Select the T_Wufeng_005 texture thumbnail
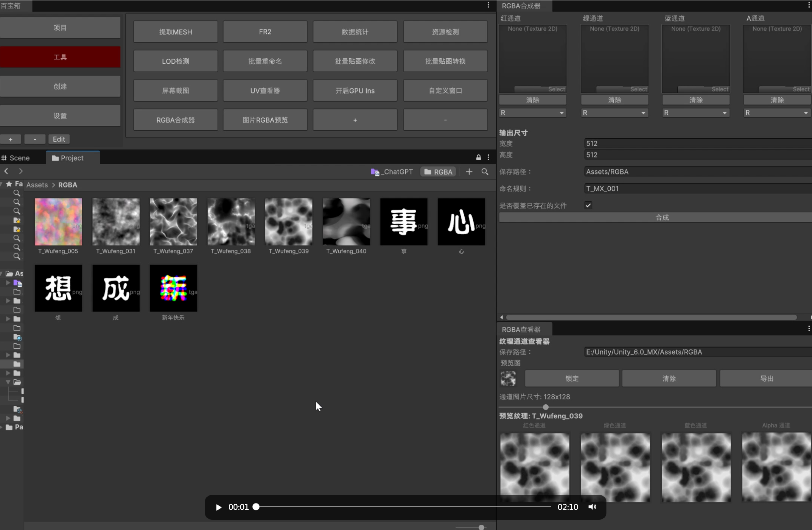Screen dimensions: 812x530 click(x=58, y=222)
